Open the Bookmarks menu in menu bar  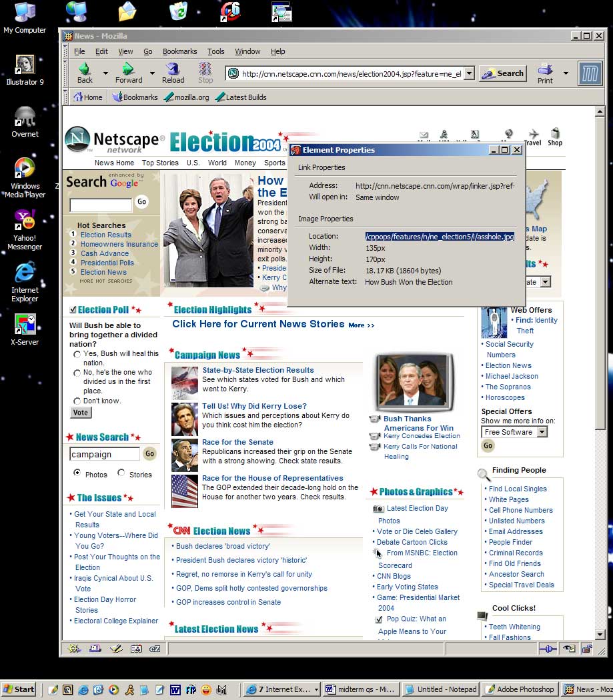[179, 51]
